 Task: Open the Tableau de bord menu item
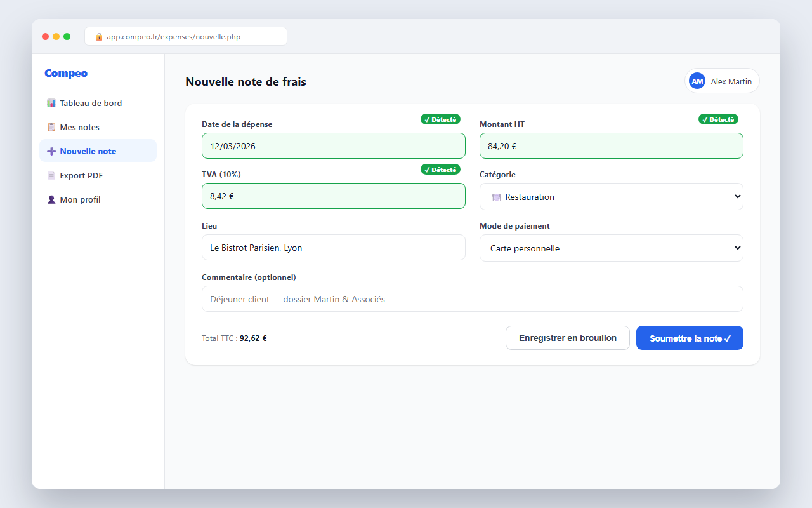[x=98, y=103]
